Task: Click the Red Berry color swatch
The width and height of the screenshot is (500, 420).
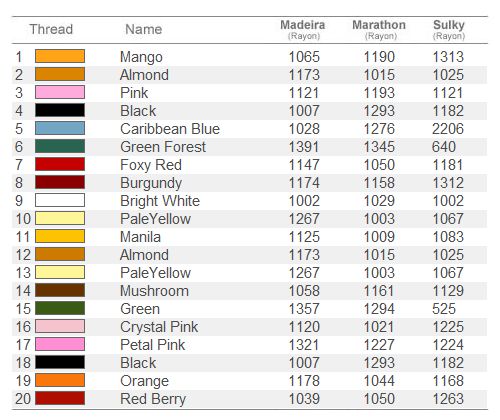Action: (60, 398)
